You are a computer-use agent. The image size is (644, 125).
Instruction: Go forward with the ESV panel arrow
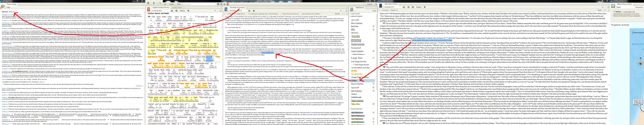pyautogui.click(x=218, y=11)
